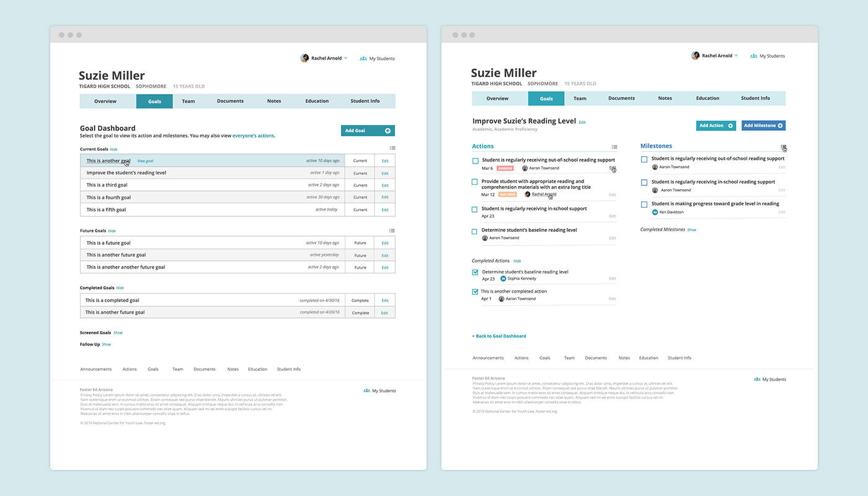Open the list icon beside Future Goals
The width and height of the screenshot is (868, 496).
pos(392,231)
